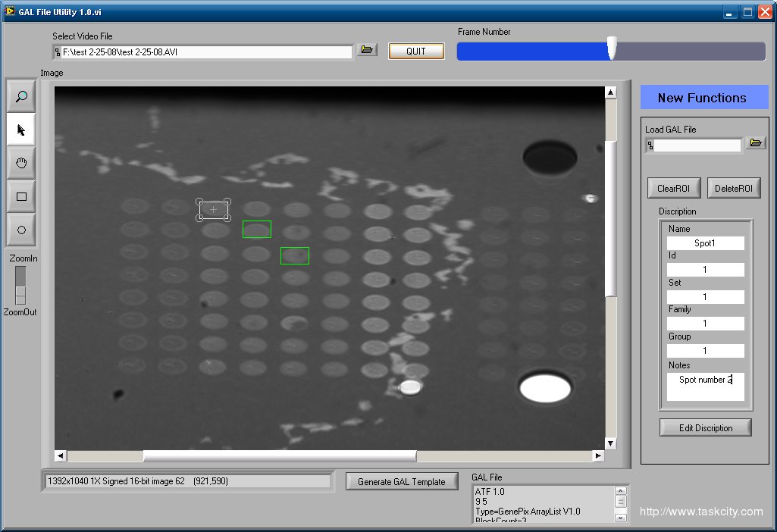Select the Zoom magnifier tool
Viewport: 777px width, 532px height.
tap(21, 96)
